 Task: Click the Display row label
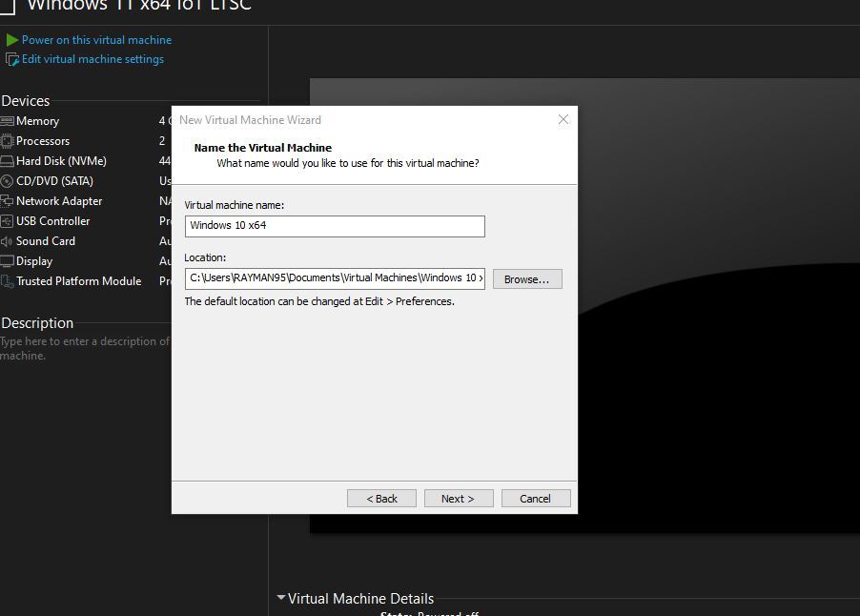(34, 261)
